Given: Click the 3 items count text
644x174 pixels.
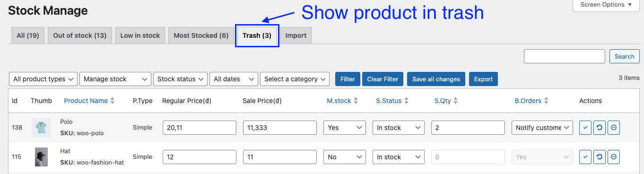Looking at the screenshot, I should 629,78.
